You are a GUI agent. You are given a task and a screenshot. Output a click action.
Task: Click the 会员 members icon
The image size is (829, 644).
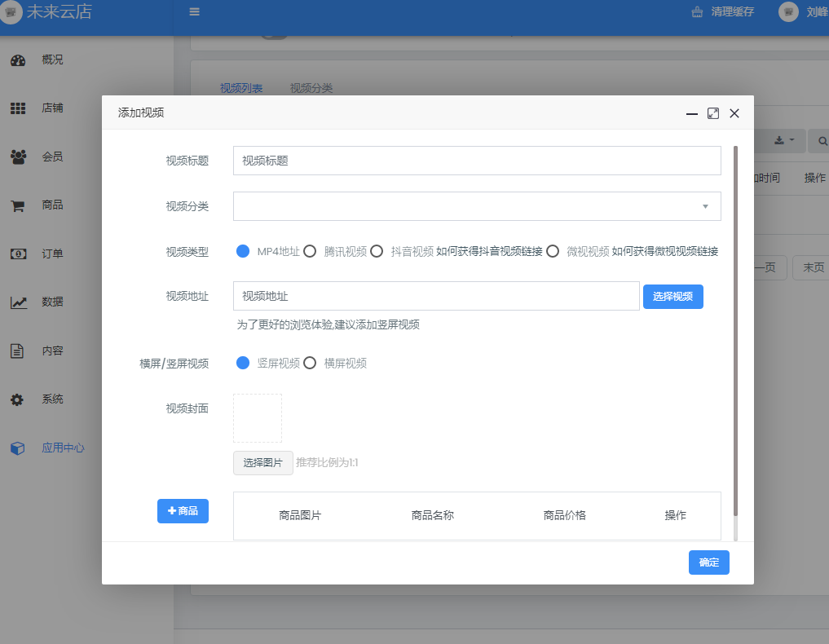pos(18,157)
